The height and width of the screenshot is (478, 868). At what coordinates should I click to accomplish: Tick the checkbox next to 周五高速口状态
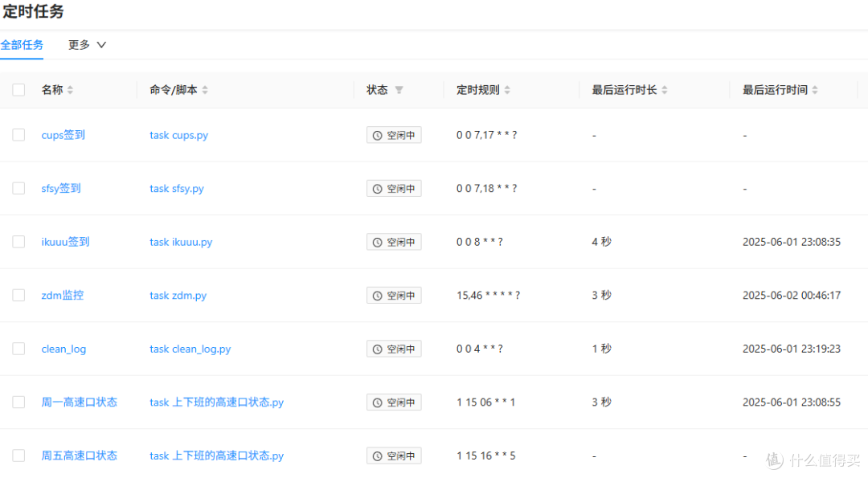(x=18, y=456)
